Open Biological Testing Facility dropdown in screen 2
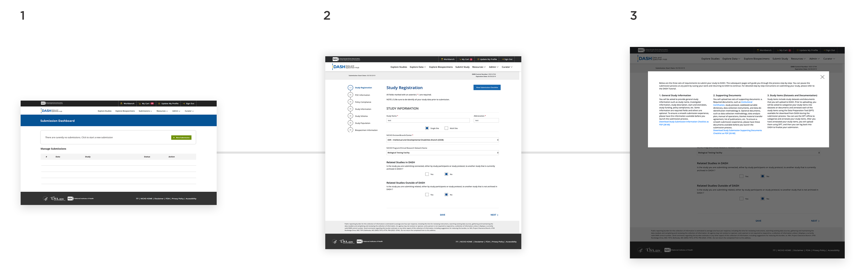 click(442, 153)
